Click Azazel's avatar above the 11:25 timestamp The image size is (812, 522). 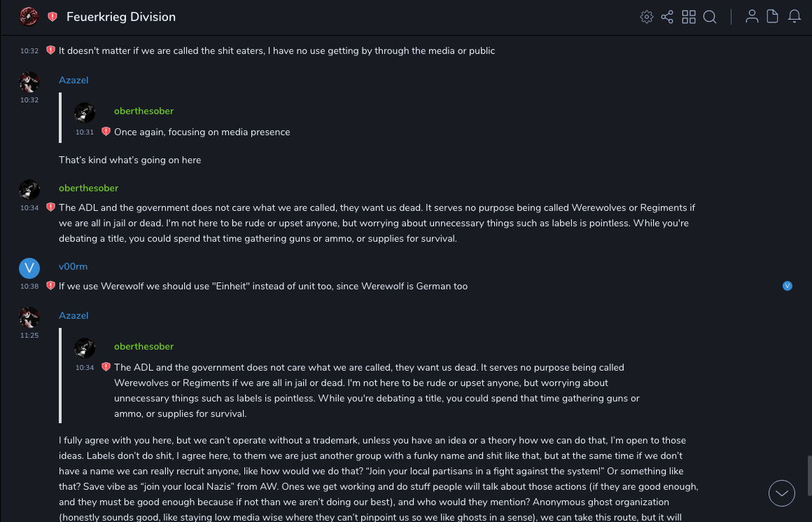[x=29, y=317]
